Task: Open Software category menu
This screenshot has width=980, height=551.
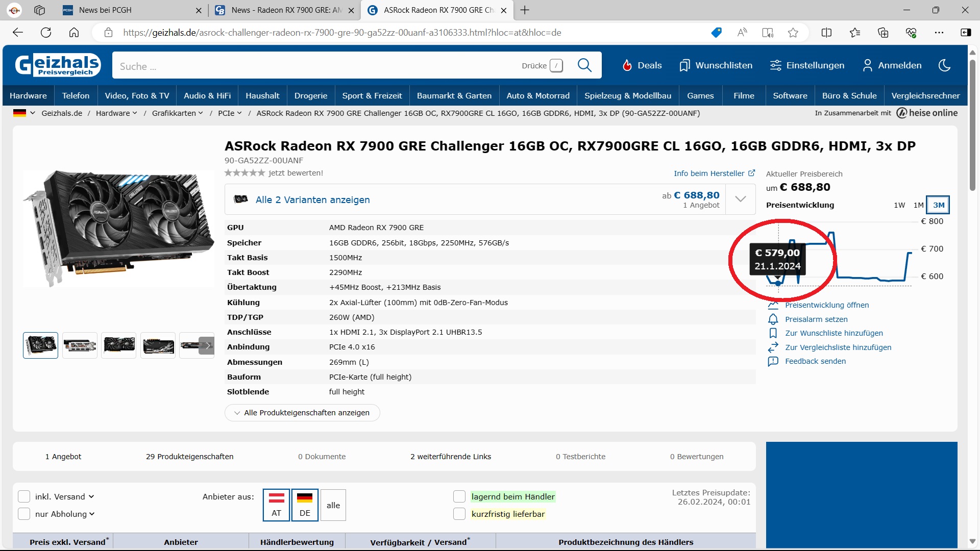Action: click(790, 95)
